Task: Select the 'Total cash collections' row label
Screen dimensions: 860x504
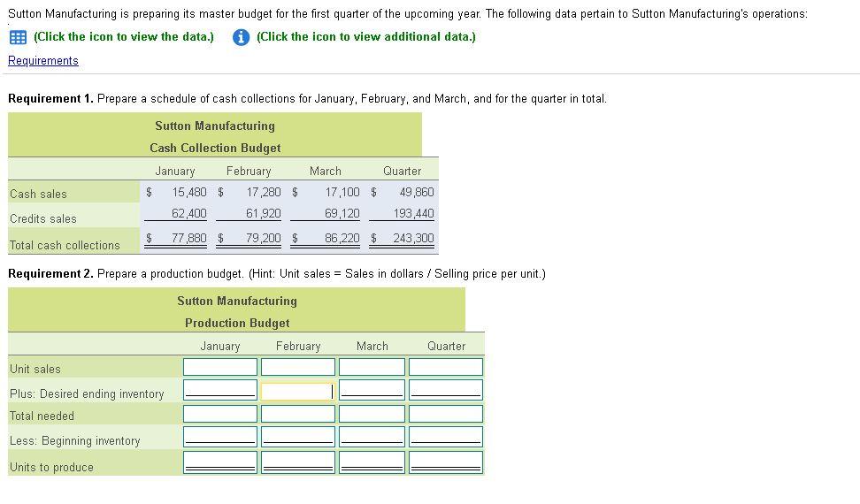Action: [x=65, y=246]
